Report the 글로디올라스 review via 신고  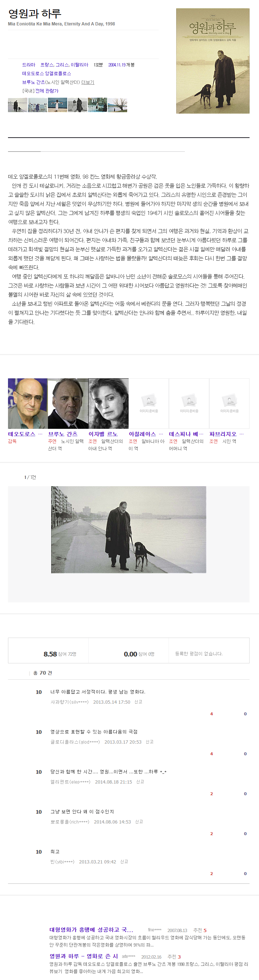pos(149,742)
